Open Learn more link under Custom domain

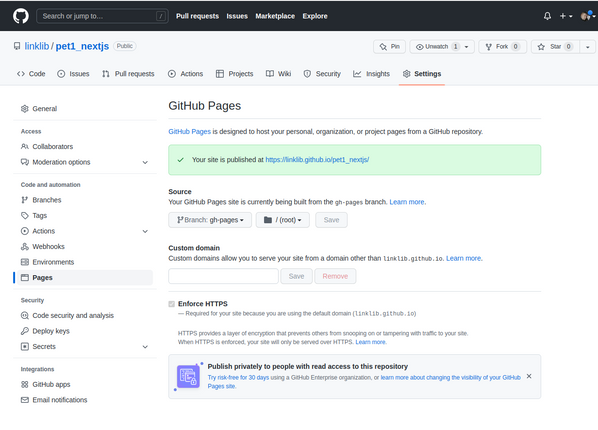[464, 258]
